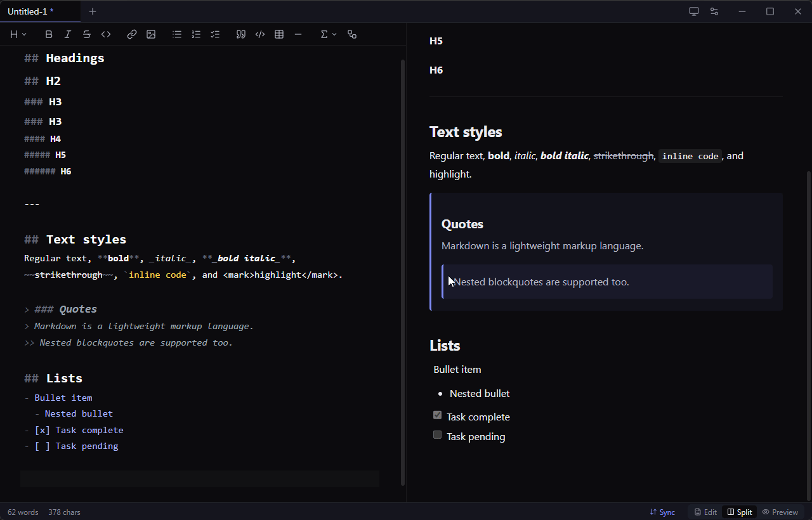812x520 pixels.
Task: Select the Untitled-1 document tab
Action: (x=40, y=11)
